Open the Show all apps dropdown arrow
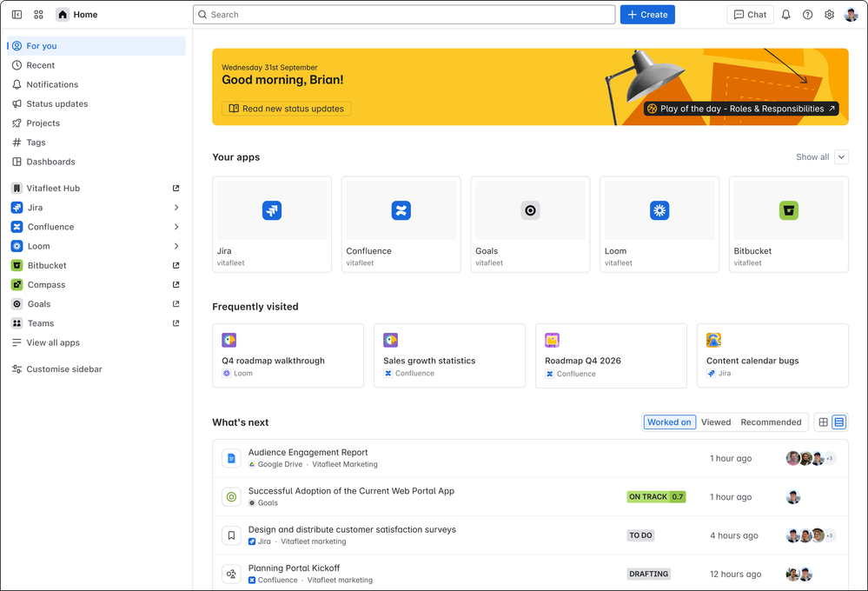This screenshot has height=591, width=868. tap(841, 156)
